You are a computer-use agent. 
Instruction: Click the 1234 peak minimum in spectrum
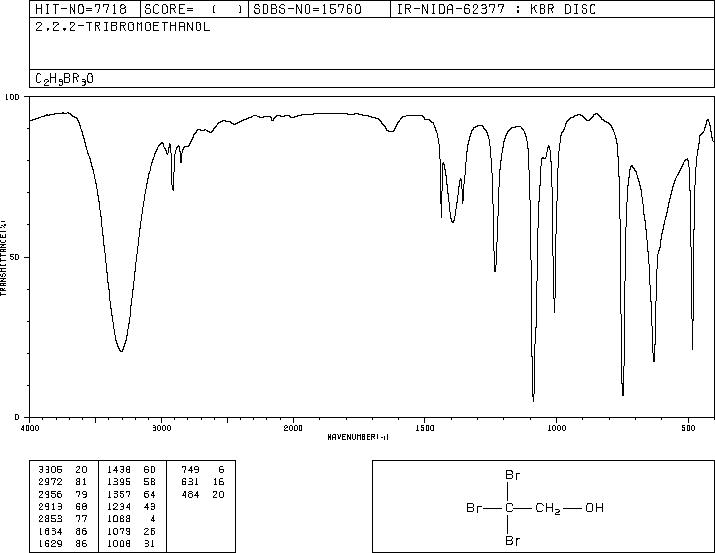495,270
